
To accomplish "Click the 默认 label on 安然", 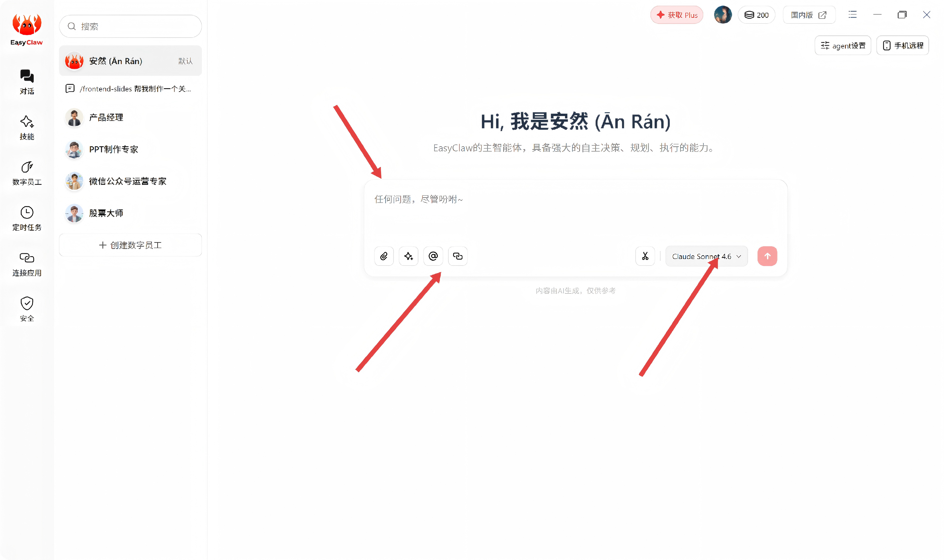I will click(x=185, y=61).
